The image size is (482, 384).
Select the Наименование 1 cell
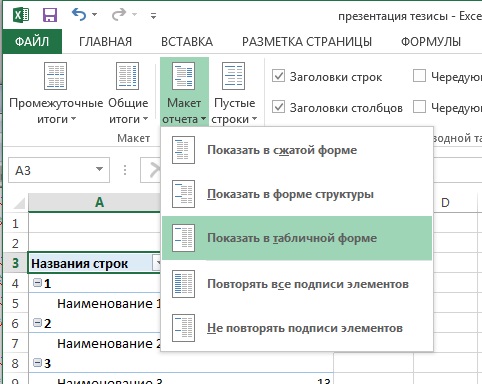click(95, 303)
